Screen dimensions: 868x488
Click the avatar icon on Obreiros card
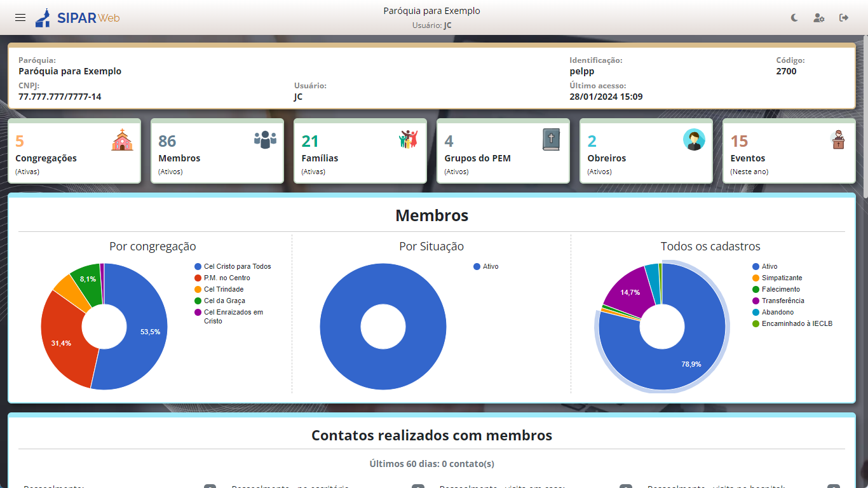(x=694, y=140)
